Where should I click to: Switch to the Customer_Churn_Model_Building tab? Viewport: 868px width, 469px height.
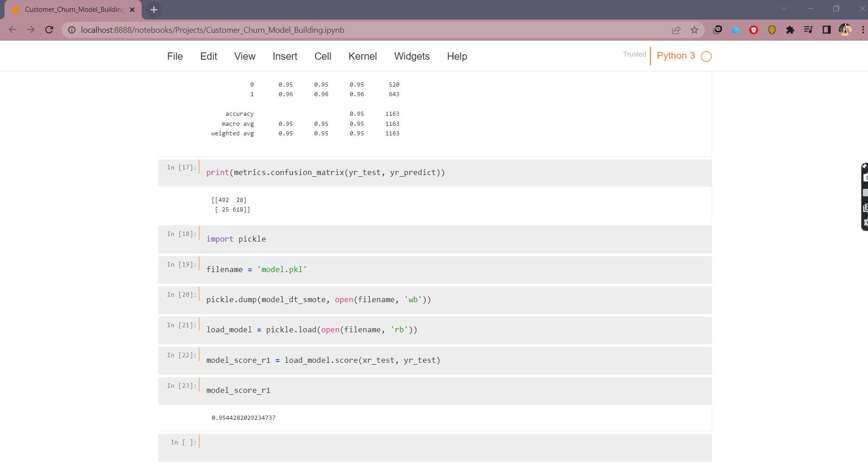coord(73,10)
